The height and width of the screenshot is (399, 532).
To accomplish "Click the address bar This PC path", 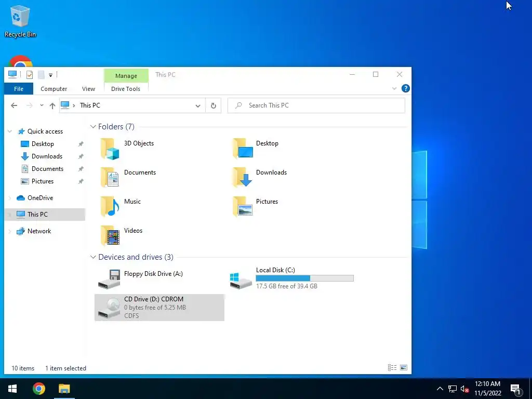I will pos(90,105).
